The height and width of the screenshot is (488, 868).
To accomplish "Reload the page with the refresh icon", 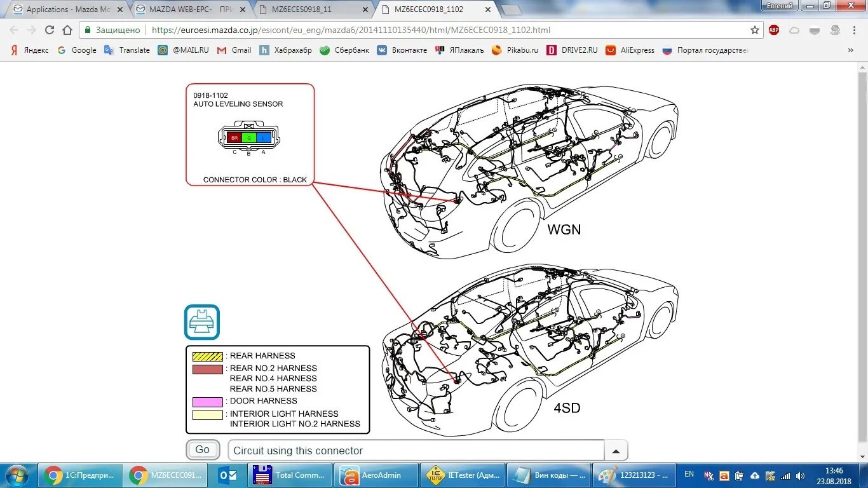I will tap(50, 30).
